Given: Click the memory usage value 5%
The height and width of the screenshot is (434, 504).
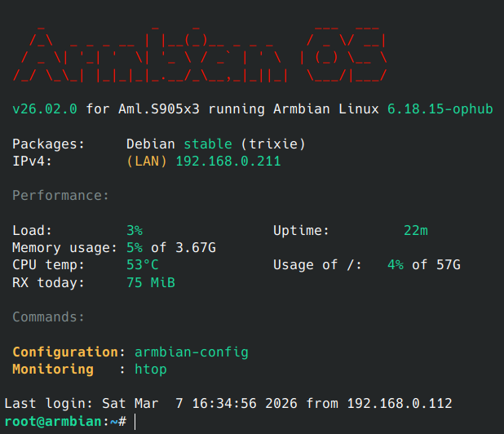Looking at the screenshot, I should click(x=135, y=248).
